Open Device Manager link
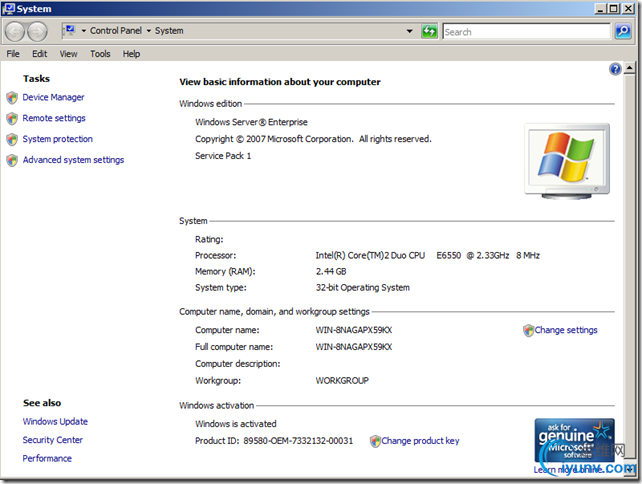 tap(53, 97)
